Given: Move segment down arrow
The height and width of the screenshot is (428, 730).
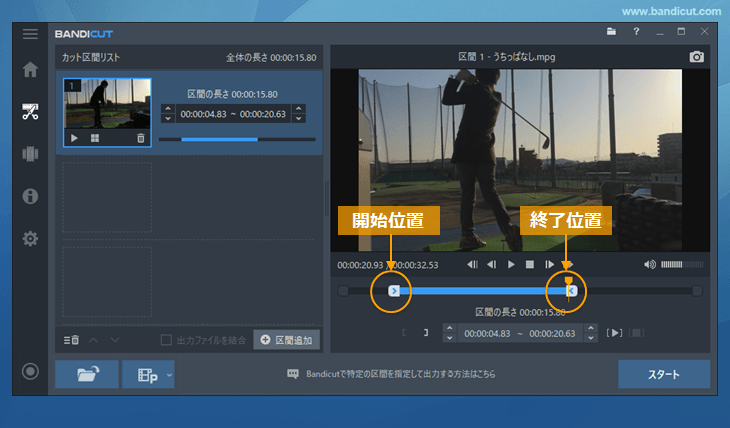Looking at the screenshot, I should [x=115, y=340].
